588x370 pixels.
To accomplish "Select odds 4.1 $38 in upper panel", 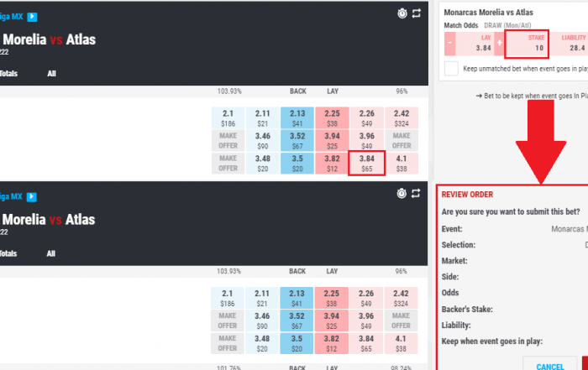I will click(x=402, y=164).
